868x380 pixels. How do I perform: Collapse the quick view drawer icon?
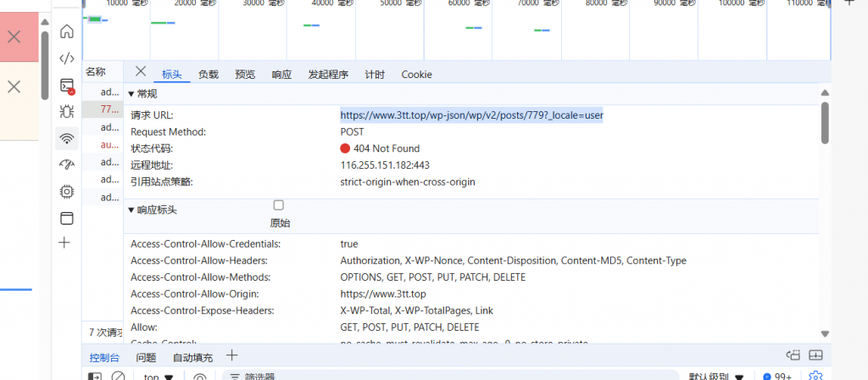(x=816, y=355)
